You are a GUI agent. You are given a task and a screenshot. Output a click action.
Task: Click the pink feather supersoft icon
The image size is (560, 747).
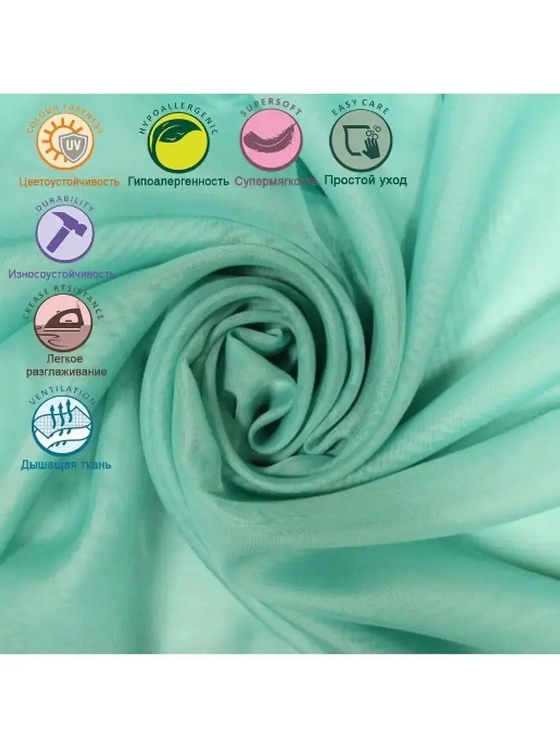point(271,140)
